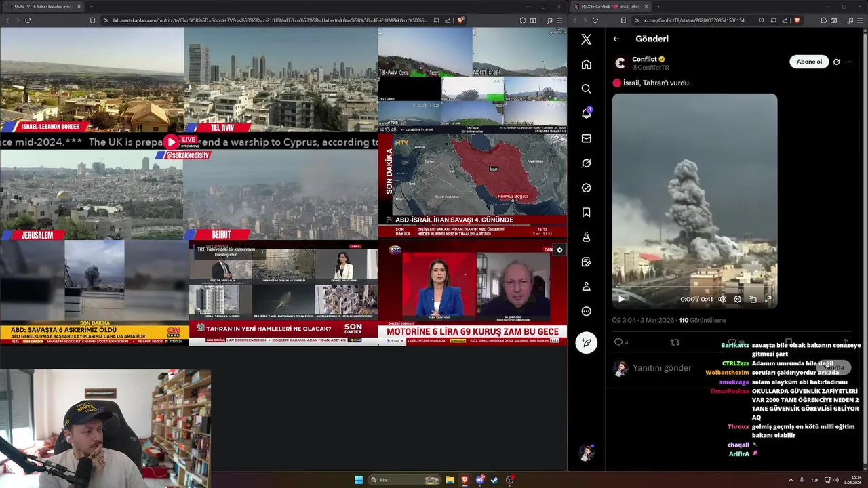This screenshot has width=868, height=488.
Task: Click the repost arrows icon
Action: pos(675,342)
